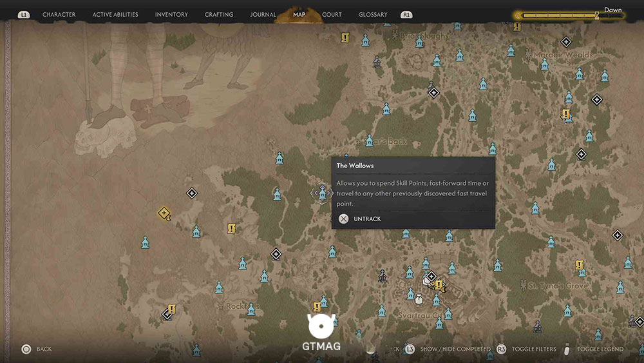644x363 pixels.
Task: Open the Glossary tab
Action: (x=373, y=14)
